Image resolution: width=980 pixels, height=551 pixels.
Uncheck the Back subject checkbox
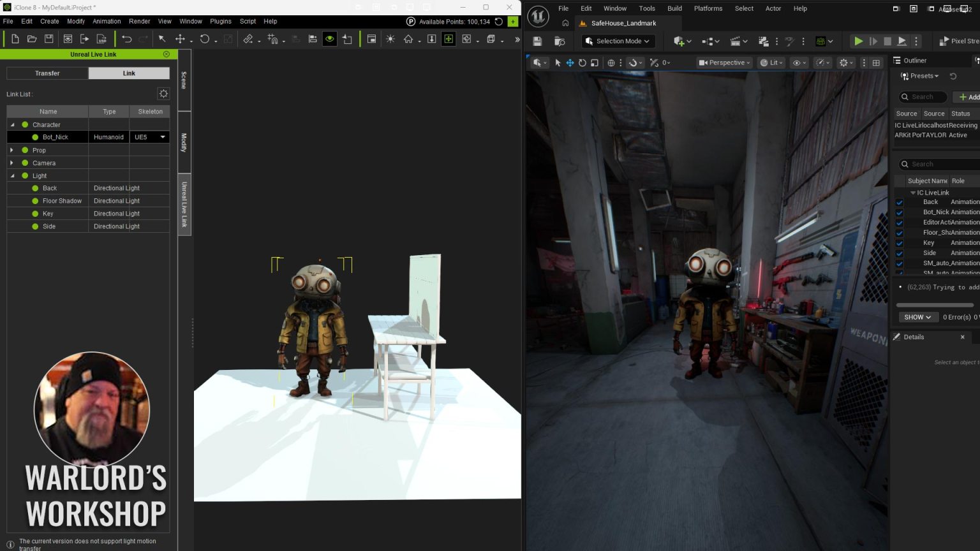tap(900, 202)
